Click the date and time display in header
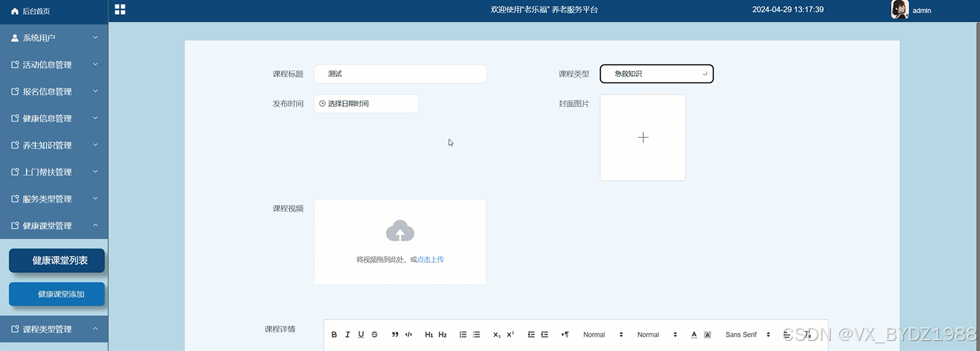This screenshot has width=980, height=351. [x=788, y=10]
